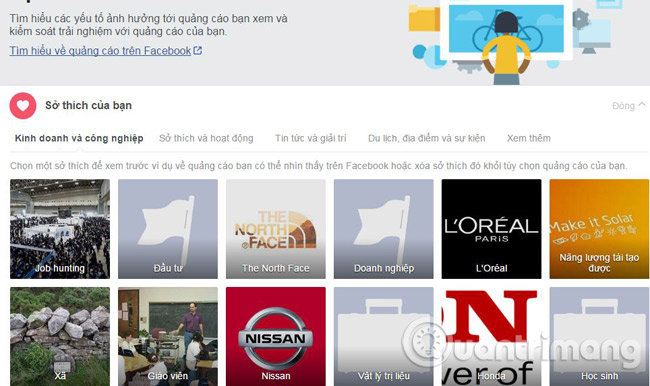The width and height of the screenshot is (650, 386).
Task: Select the Xã interest tile
Action: pyautogui.click(x=60, y=336)
